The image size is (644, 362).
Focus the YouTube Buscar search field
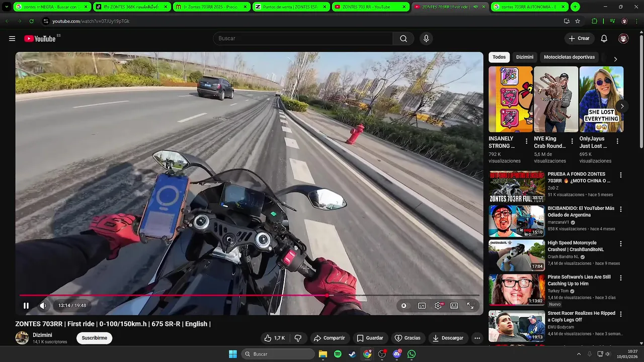pos(303,39)
